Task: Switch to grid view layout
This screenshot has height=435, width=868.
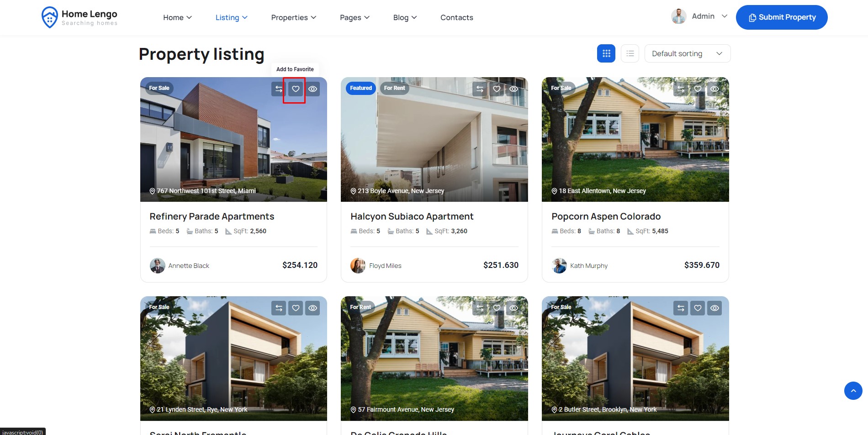Action: (606, 53)
